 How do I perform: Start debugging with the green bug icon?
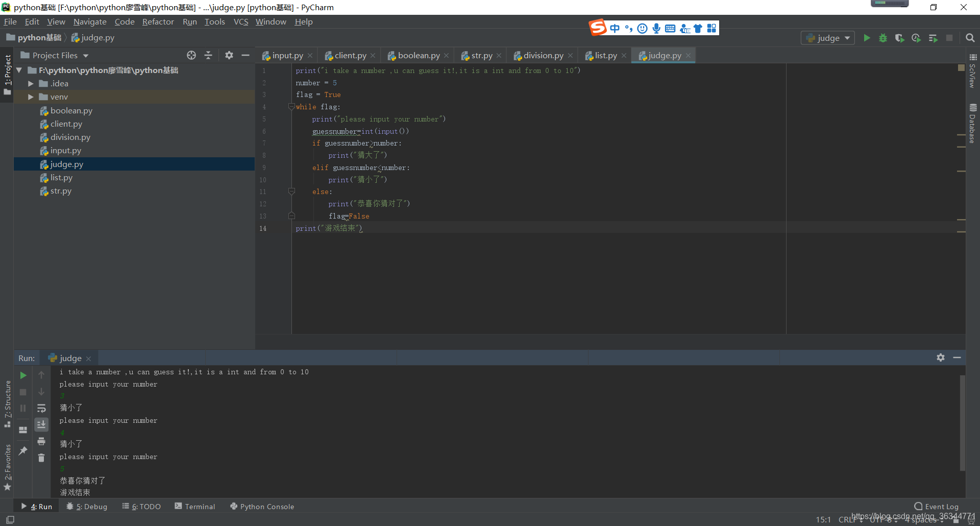tap(883, 38)
